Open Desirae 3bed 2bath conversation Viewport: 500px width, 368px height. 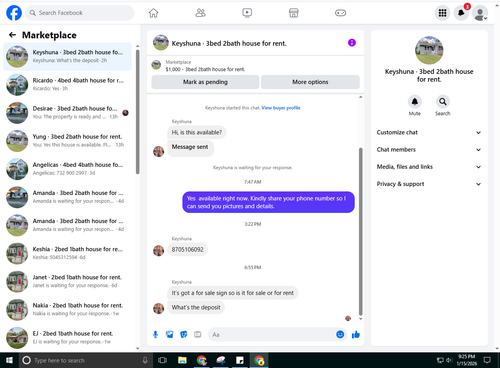click(x=68, y=113)
